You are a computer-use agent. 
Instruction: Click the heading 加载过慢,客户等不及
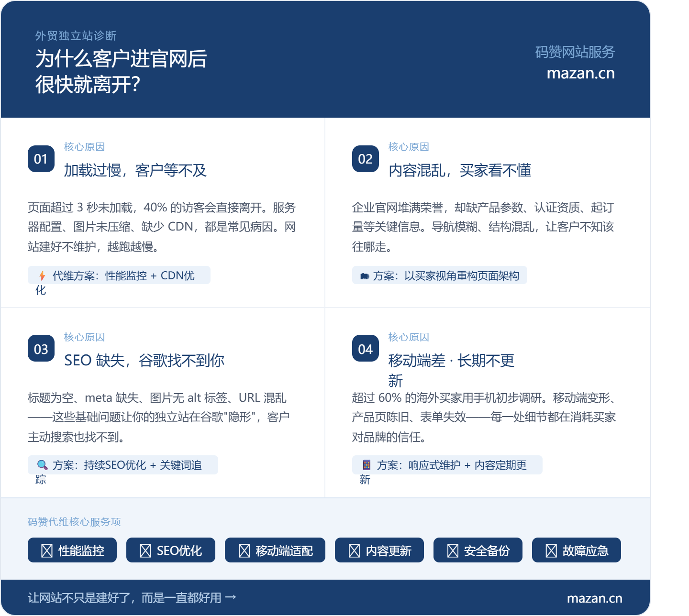pos(135,170)
